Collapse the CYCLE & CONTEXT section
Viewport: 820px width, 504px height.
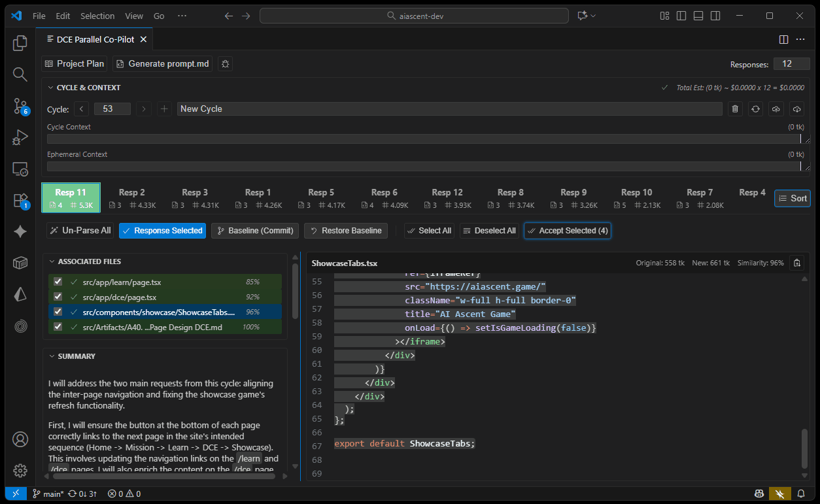[x=51, y=88]
